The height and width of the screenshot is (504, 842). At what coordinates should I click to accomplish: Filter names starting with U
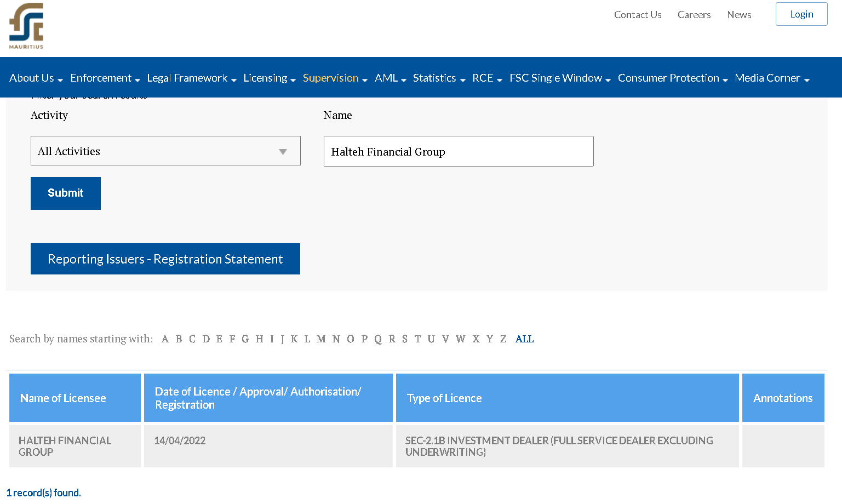tap(431, 339)
